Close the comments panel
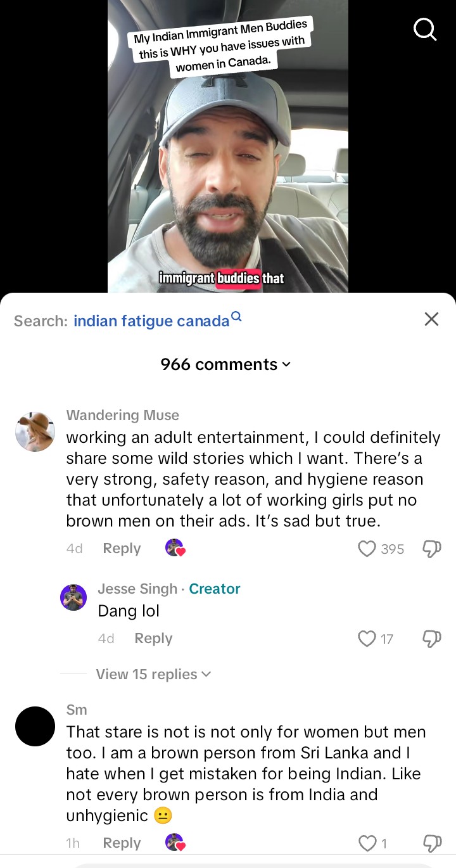Viewport: 456px width, 868px height. tap(431, 319)
